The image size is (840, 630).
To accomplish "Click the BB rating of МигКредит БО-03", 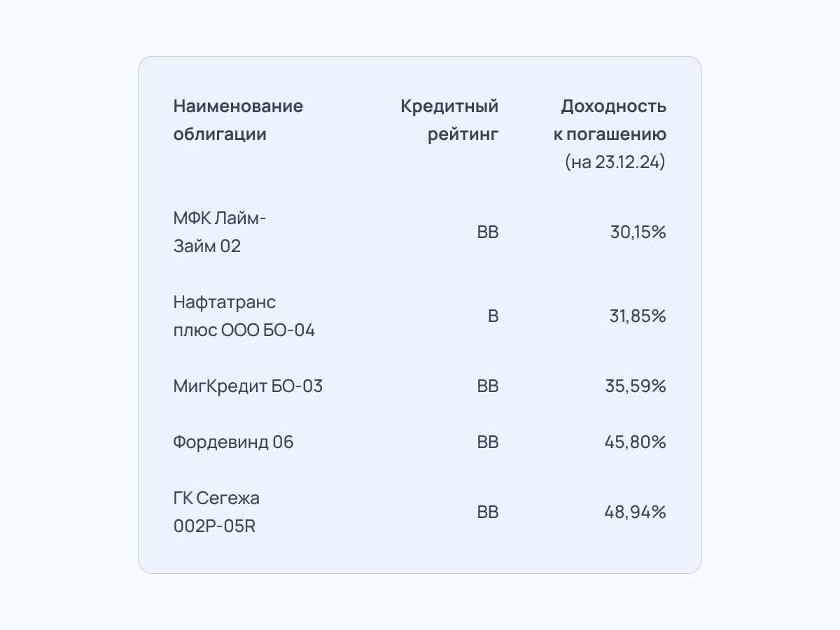I will point(488,386).
